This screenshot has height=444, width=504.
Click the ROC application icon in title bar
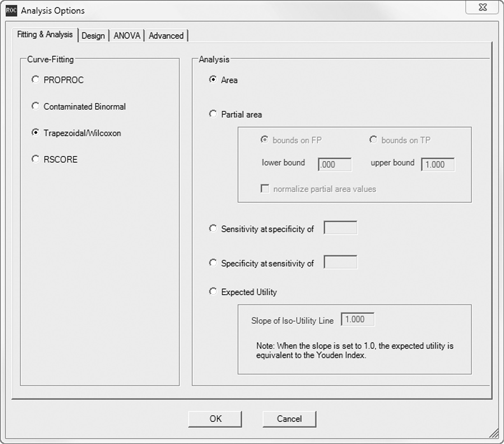pos(11,11)
